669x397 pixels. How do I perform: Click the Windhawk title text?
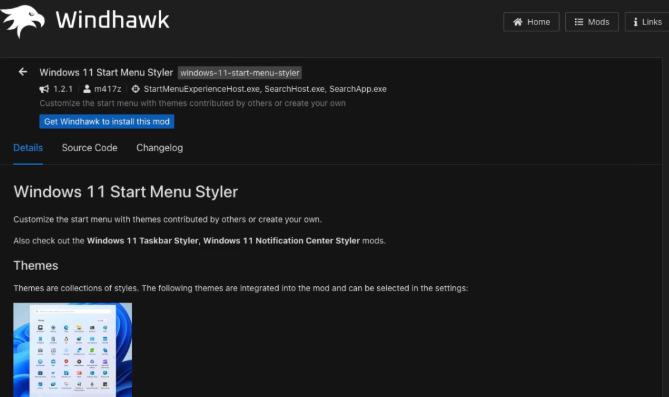point(113,20)
